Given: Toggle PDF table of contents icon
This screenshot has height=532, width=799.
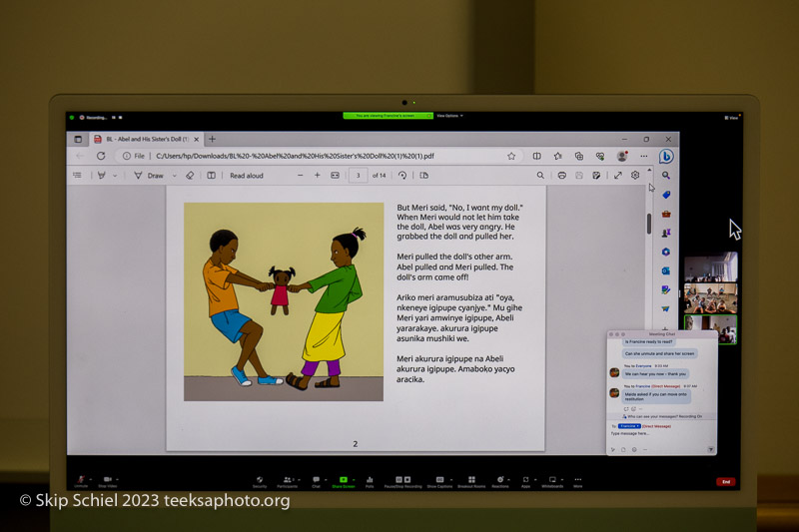Looking at the screenshot, I should click(77, 175).
